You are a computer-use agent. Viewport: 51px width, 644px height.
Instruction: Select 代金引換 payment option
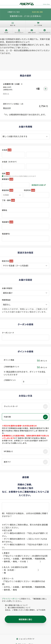click(x=25, y=417)
